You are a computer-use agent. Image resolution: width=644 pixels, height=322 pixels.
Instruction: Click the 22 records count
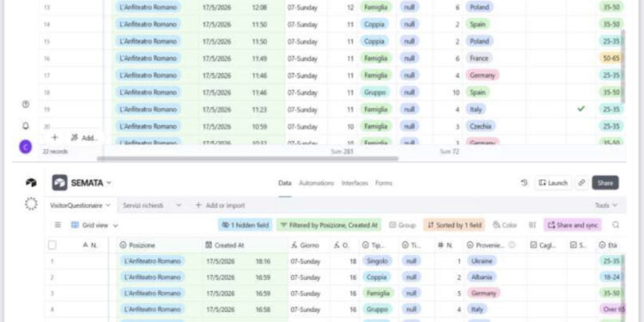click(55, 151)
